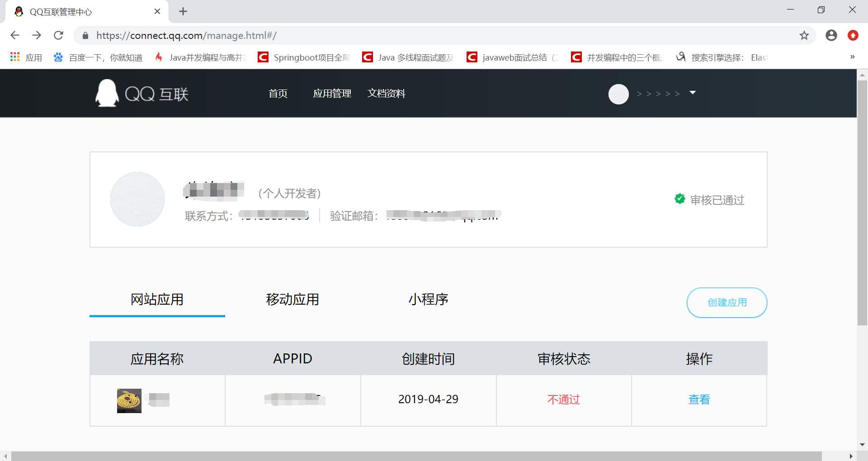Click the green verified check icon

point(679,199)
